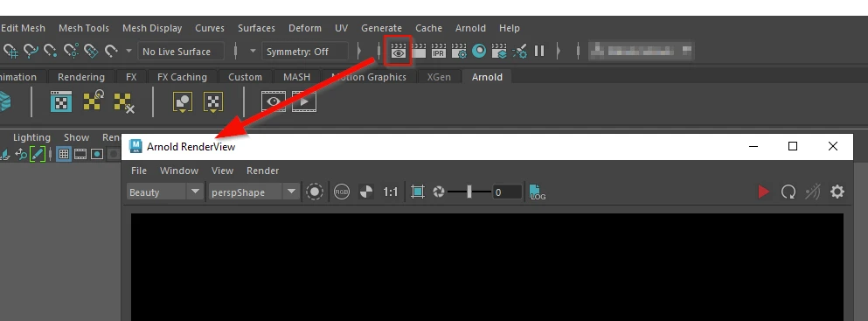This screenshot has width=868, height=321.
Task: Open View menu in Arnold RenderView
Action: tap(223, 171)
